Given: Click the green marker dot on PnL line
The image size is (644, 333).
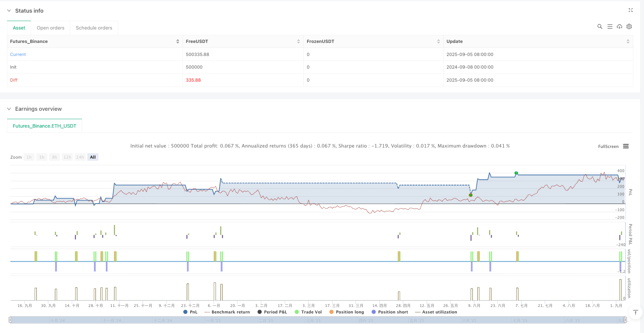Looking at the screenshot, I should [x=516, y=173].
